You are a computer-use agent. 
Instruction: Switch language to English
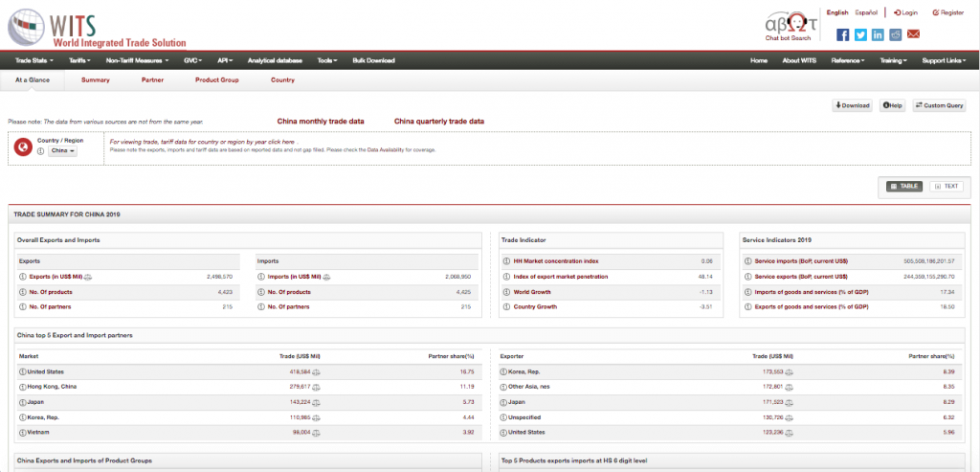pyautogui.click(x=836, y=12)
